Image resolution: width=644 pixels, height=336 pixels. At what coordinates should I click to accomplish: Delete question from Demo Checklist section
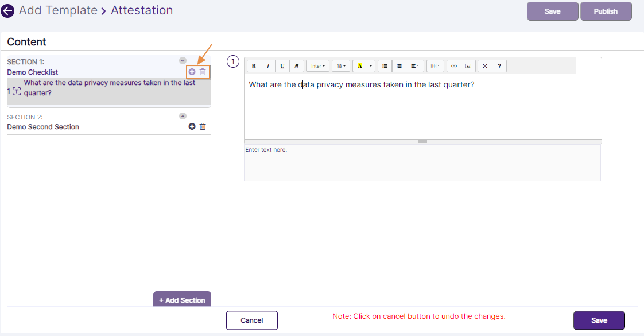[202, 71]
